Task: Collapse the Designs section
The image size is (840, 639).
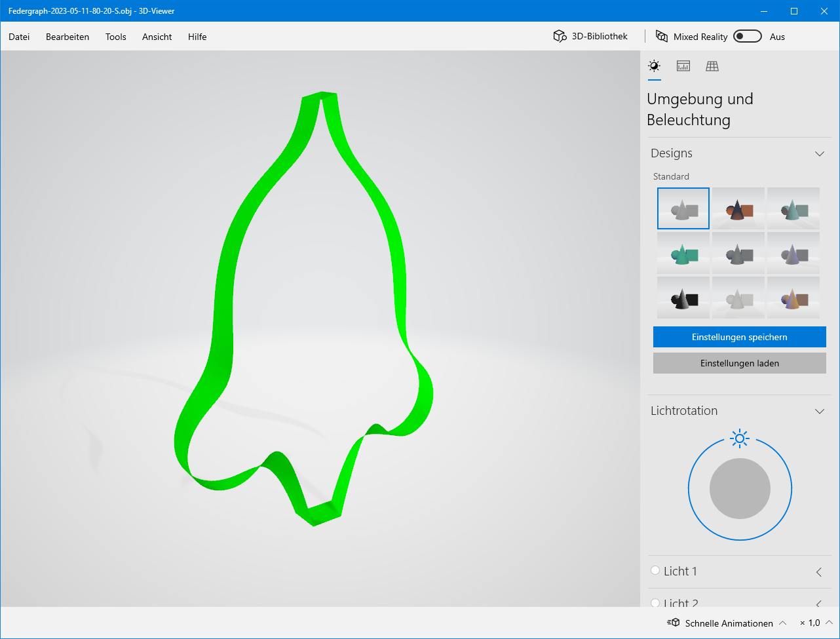Action: [819, 153]
